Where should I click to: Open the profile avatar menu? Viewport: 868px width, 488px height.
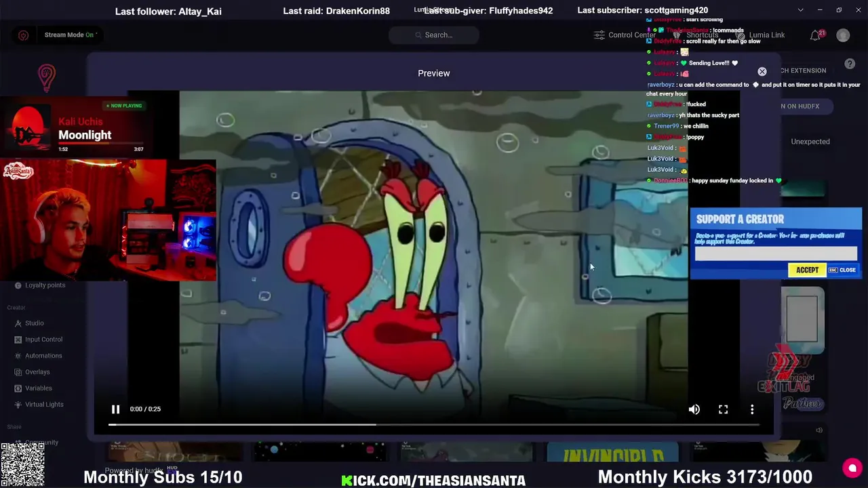pos(843,35)
